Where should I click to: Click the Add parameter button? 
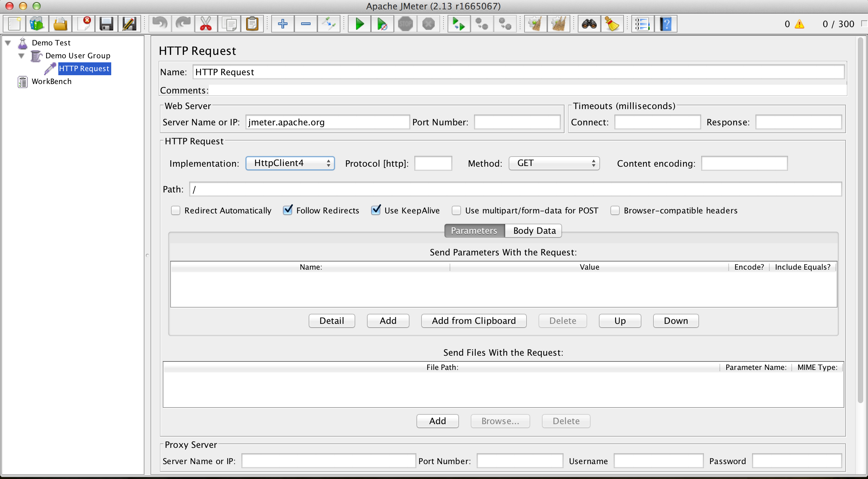(387, 320)
